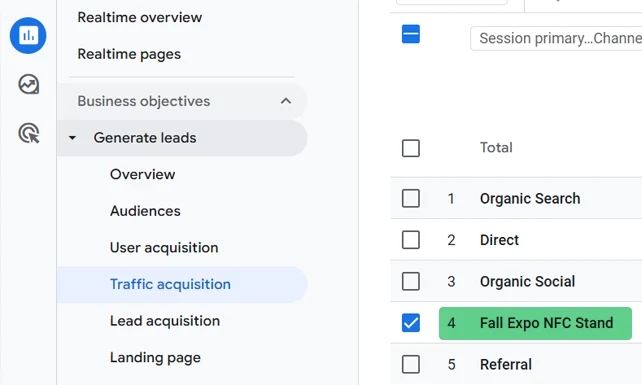Open the Traffic acquisition report

pyautogui.click(x=182, y=284)
